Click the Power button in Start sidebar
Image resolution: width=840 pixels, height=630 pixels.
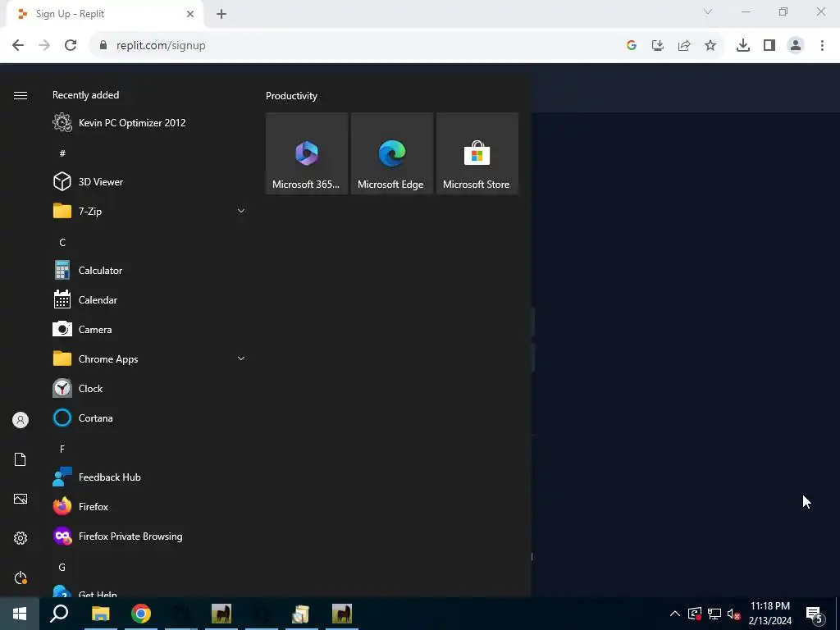21,577
